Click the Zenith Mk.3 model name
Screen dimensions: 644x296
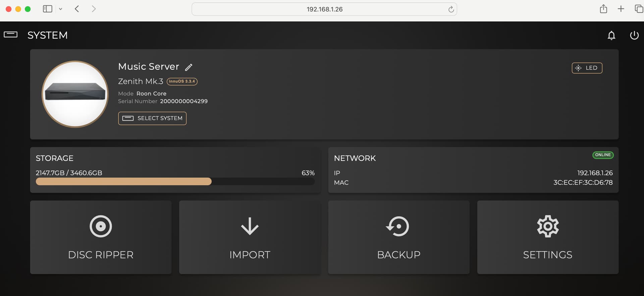[141, 81]
